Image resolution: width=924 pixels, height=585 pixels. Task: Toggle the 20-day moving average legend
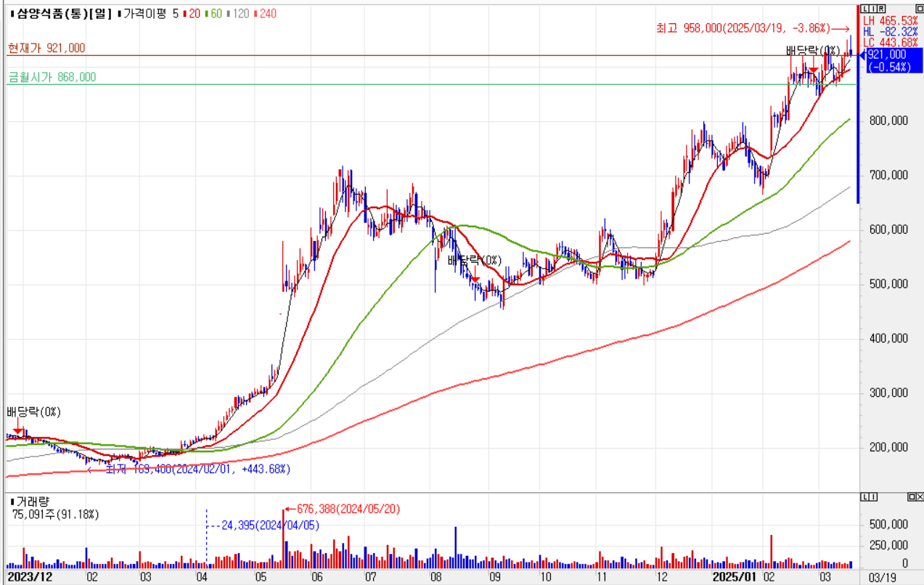[x=193, y=13]
